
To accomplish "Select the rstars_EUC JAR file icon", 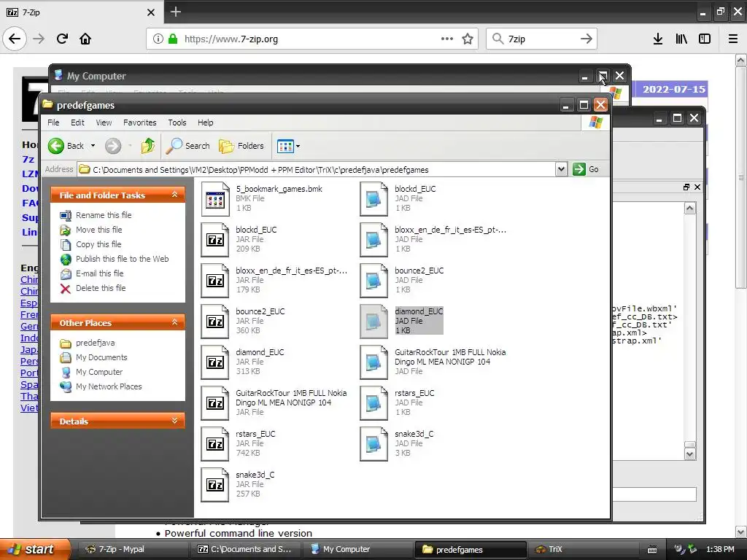I will [x=215, y=444].
